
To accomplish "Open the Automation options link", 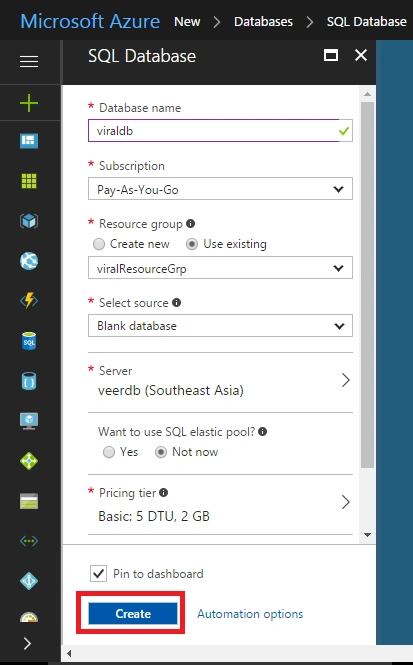I will coord(250,614).
